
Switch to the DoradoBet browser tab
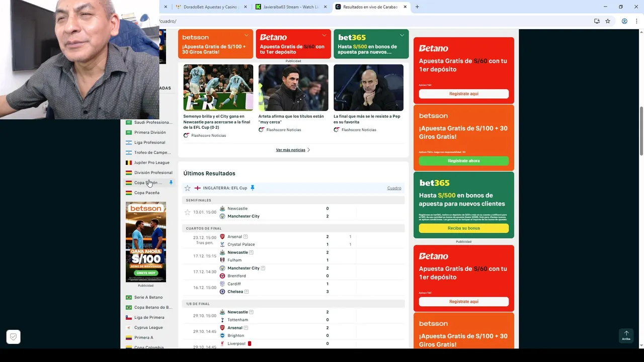(211, 7)
